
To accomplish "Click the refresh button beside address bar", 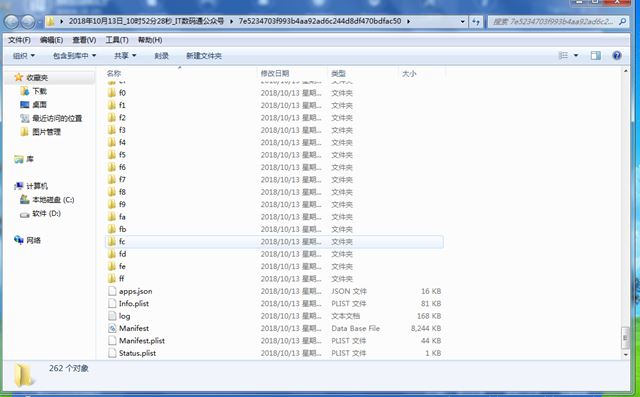I will [x=476, y=22].
